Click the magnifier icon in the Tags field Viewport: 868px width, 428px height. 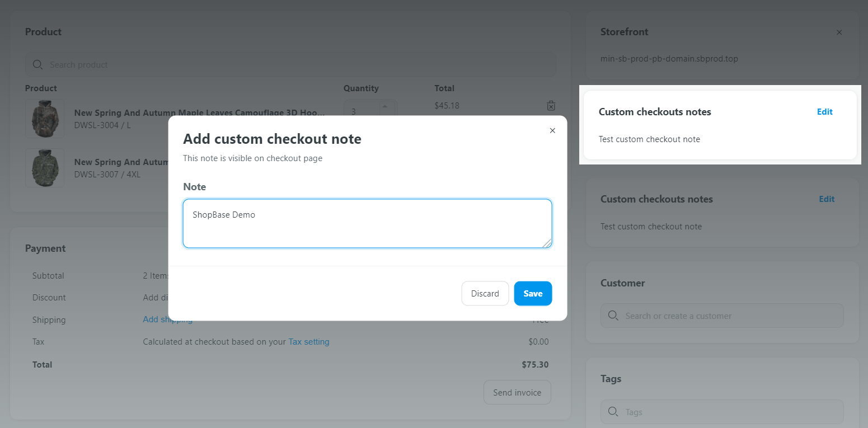tap(613, 412)
